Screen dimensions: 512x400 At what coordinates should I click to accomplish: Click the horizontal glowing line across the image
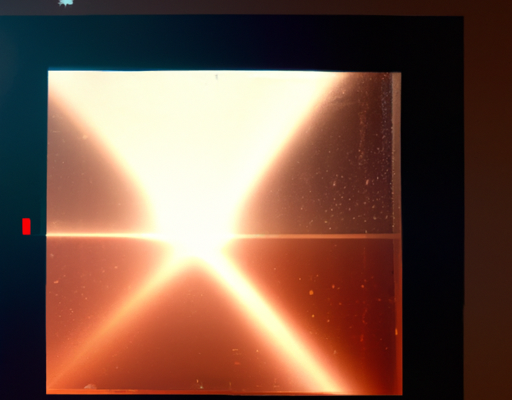(223, 236)
